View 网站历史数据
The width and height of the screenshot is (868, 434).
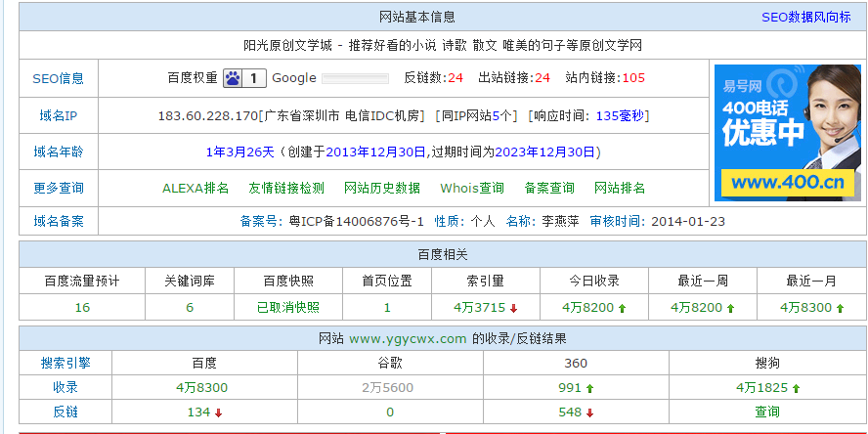pos(381,188)
